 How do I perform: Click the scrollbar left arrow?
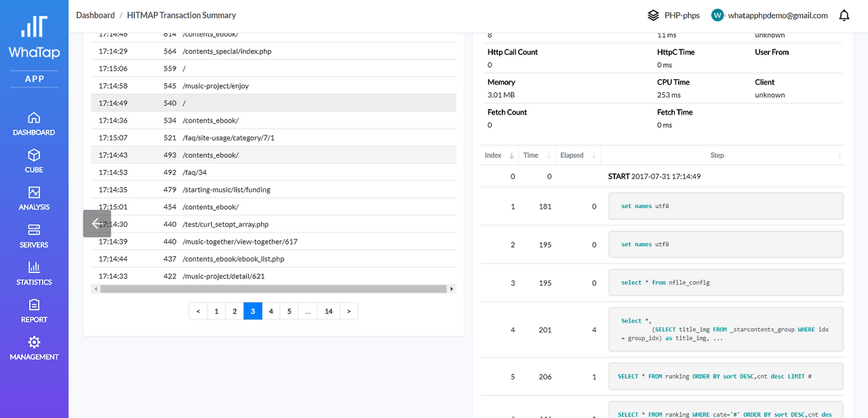[x=95, y=289]
